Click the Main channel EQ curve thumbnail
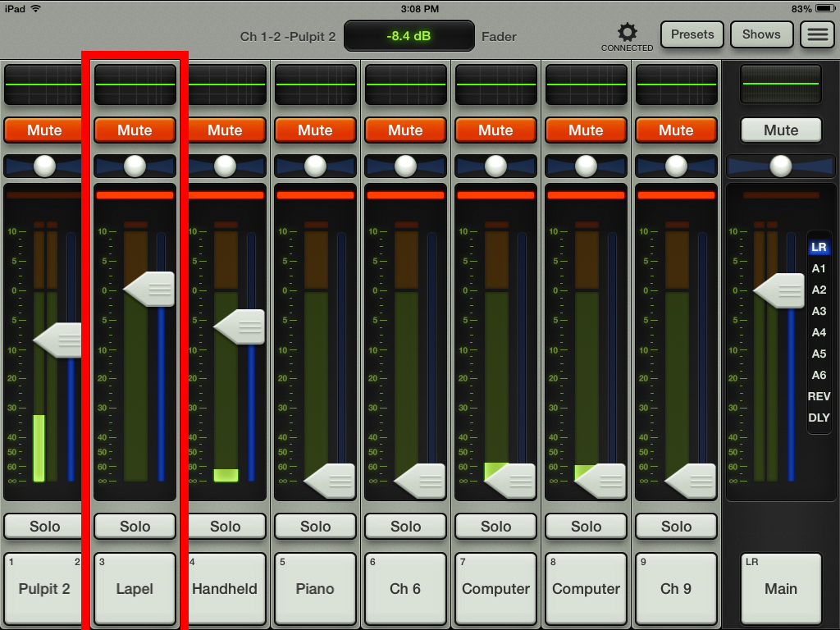The width and height of the screenshot is (840, 630). [780, 84]
